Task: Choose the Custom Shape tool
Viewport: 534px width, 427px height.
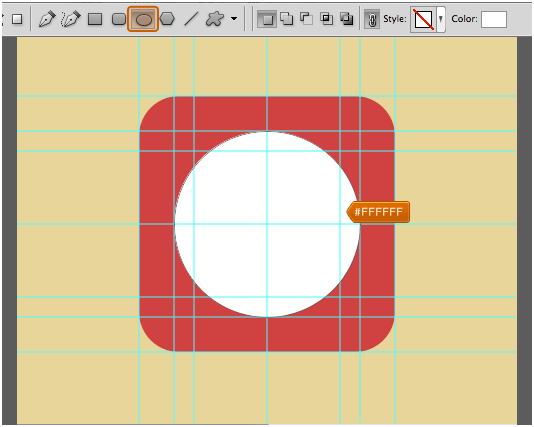Action: [215, 19]
